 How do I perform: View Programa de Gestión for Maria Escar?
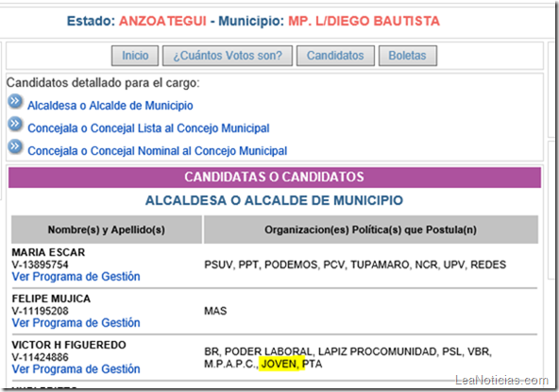click(76, 277)
